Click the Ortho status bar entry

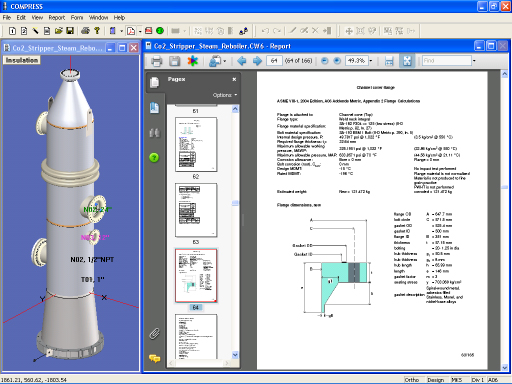tap(412, 380)
